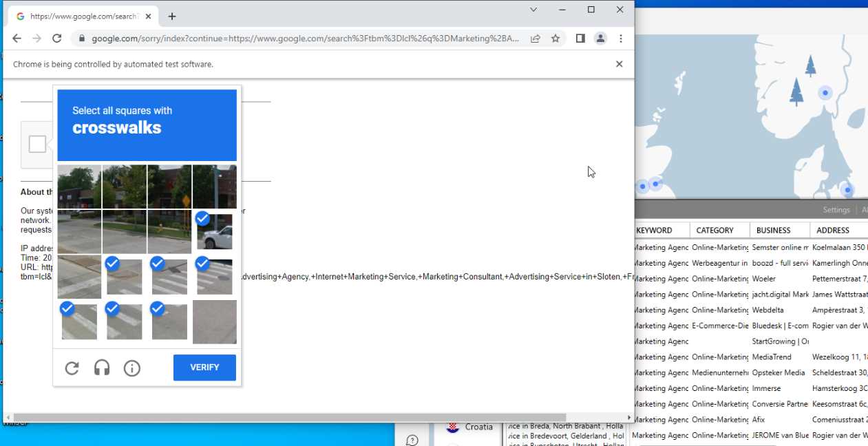868x446 pixels.
Task: Click the help question mark below the map
Action: click(412, 440)
